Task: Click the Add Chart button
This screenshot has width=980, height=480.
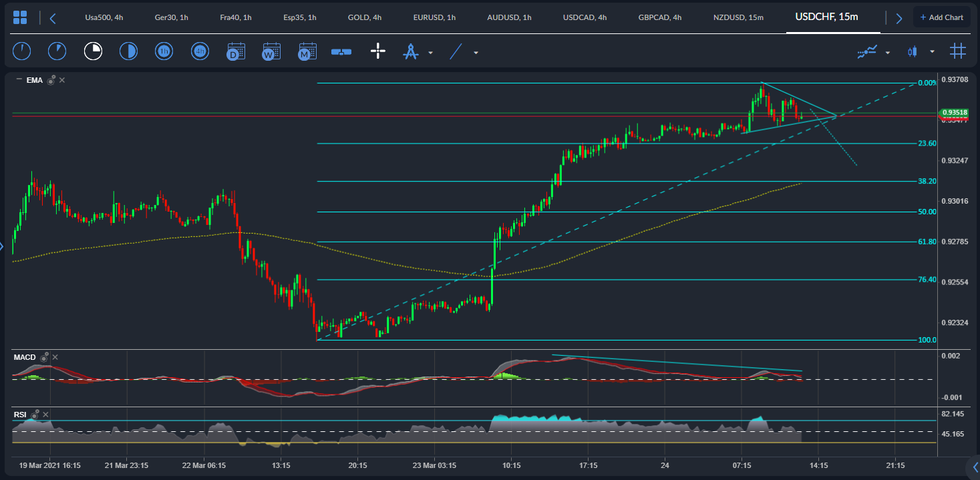Action: tap(941, 17)
